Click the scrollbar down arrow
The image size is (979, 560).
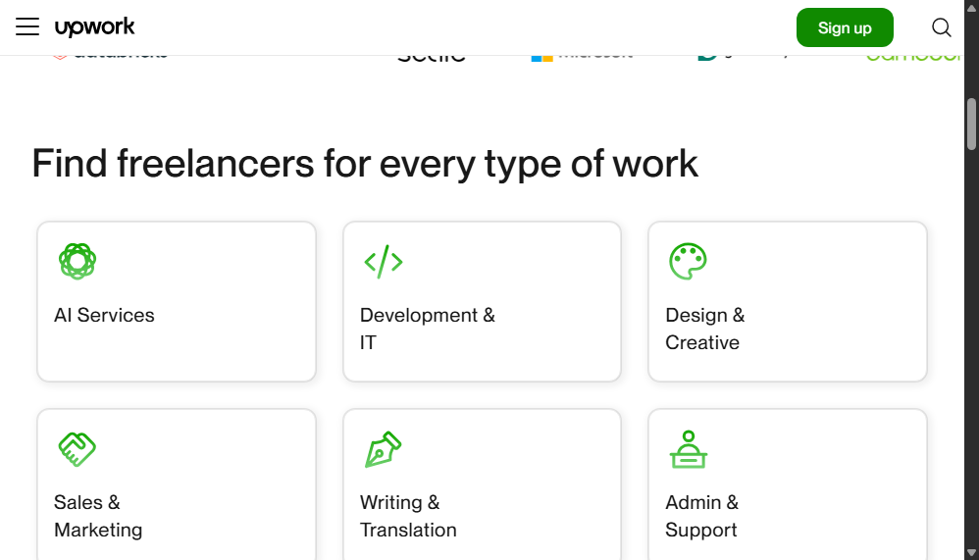click(x=971, y=552)
